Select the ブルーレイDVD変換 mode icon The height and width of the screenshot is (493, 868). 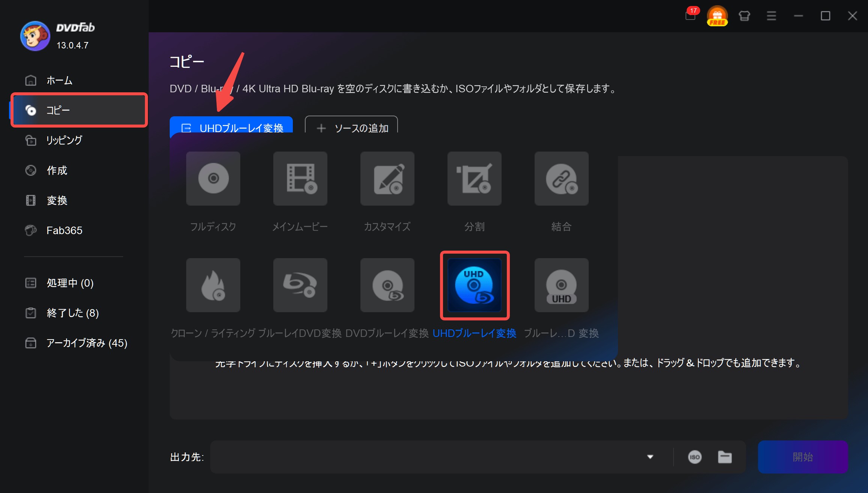point(300,285)
